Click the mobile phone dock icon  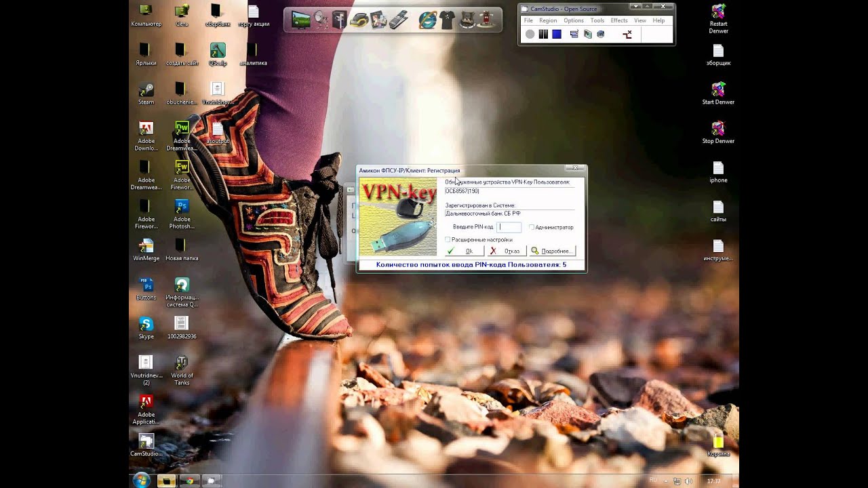(398, 20)
